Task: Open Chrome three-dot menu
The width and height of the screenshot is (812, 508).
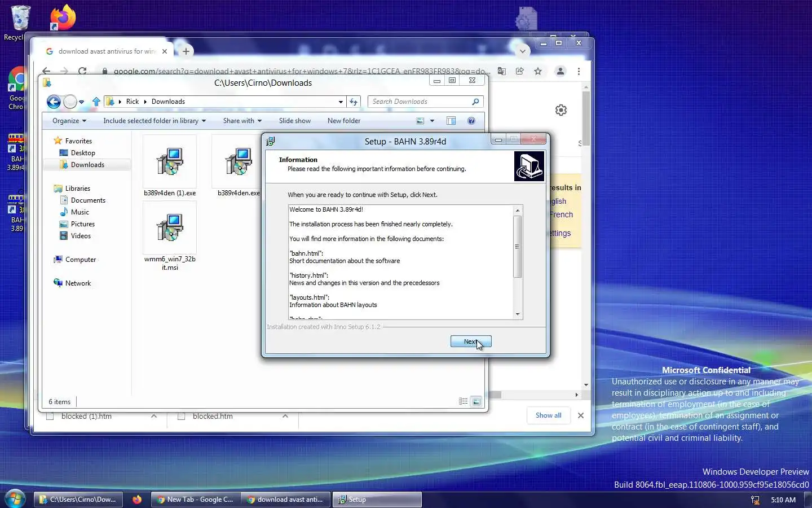Action: point(579,71)
